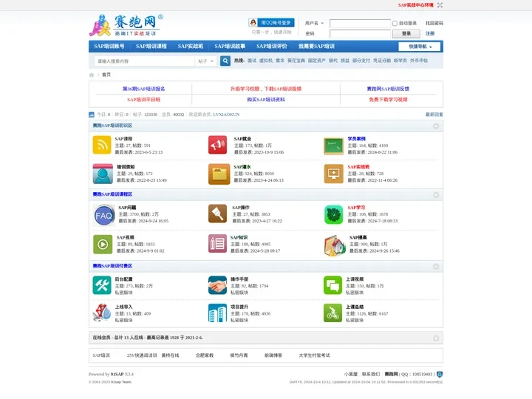Open the SAP培训账号 nav item
Screen dimensions: 532x399
click(x=109, y=46)
